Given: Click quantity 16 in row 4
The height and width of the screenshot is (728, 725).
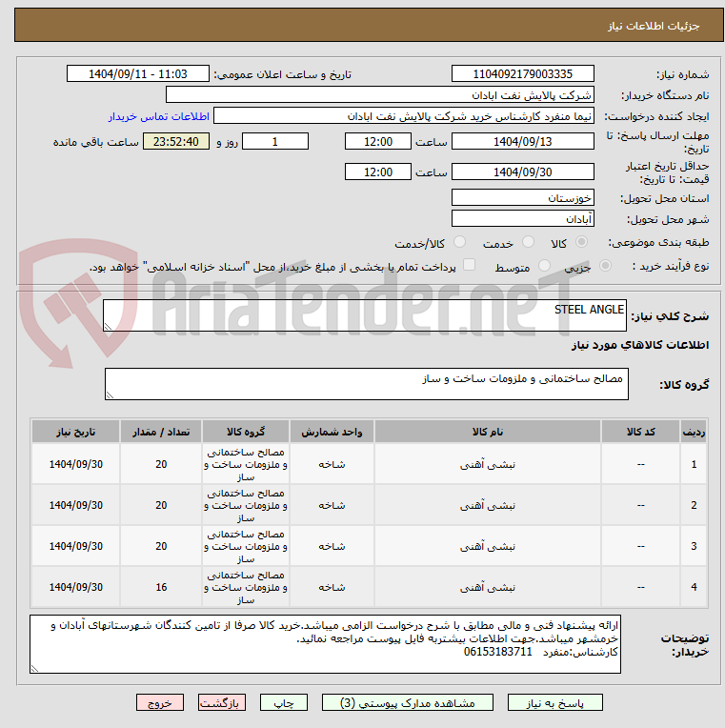Looking at the screenshot, I should pos(161,587).
